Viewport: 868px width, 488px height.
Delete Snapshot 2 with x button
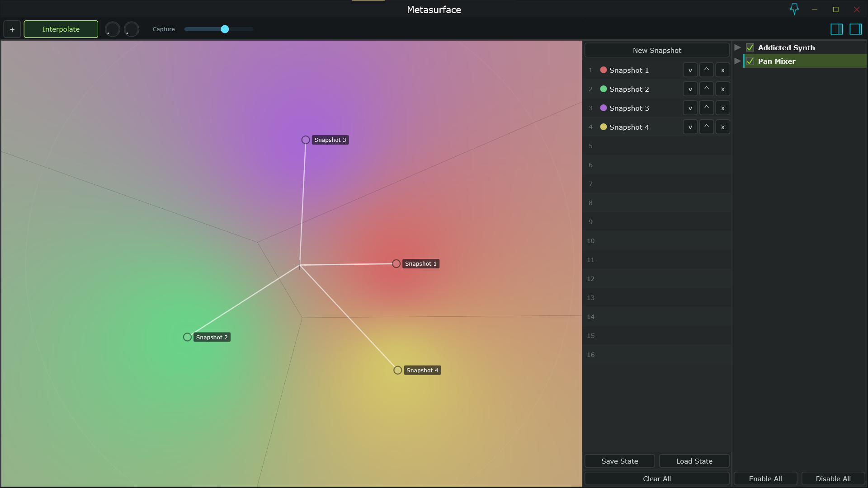(x=723, y=89)
